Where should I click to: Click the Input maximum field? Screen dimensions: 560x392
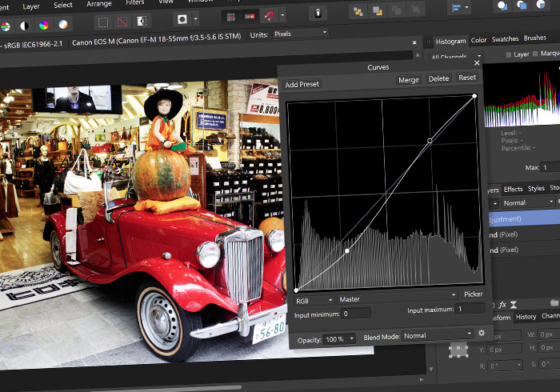470,309
